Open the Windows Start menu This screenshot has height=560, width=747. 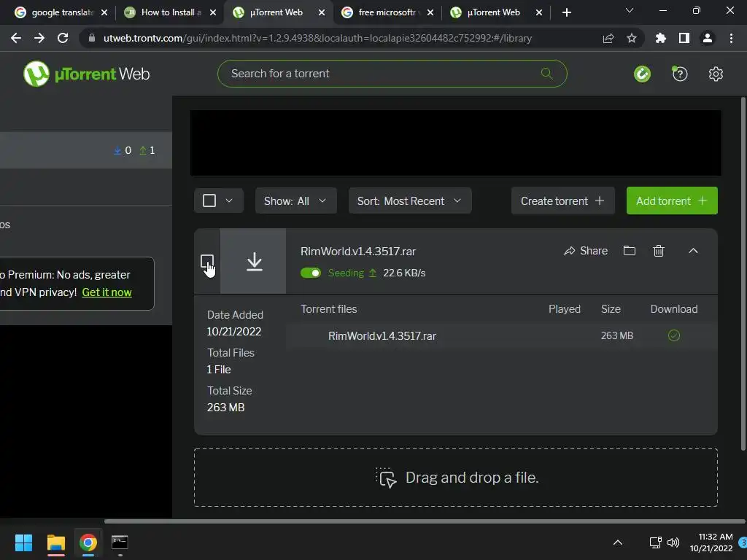coord(23,542)
